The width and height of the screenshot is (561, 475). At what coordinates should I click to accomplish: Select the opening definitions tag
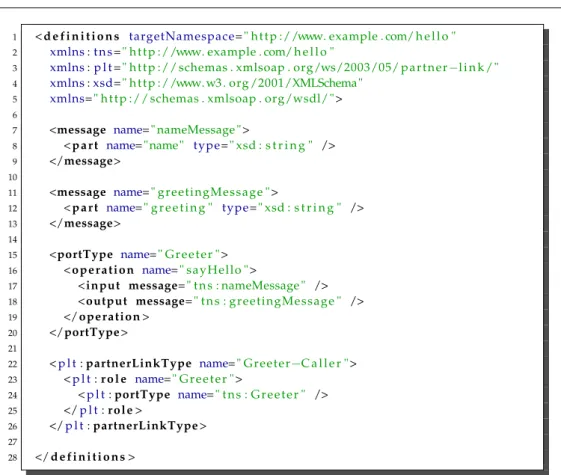click(77, 36)
